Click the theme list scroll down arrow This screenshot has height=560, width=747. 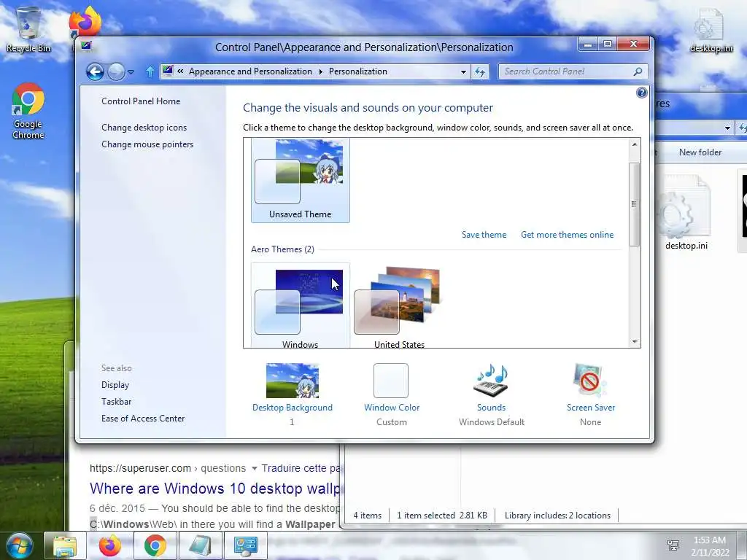click(x=634, y=341)
